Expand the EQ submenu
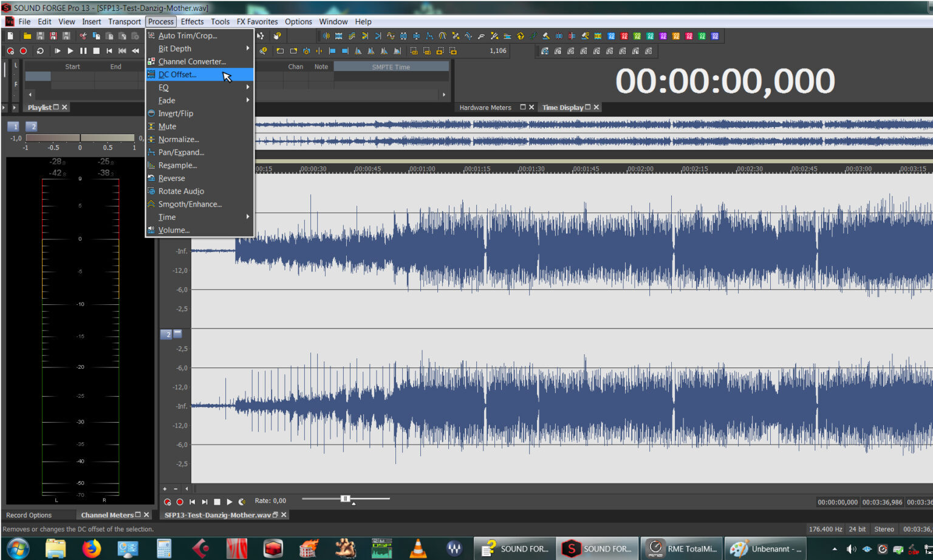Viewport: 933px width, 560px height. pyautogui.click(x=199, y=87)
